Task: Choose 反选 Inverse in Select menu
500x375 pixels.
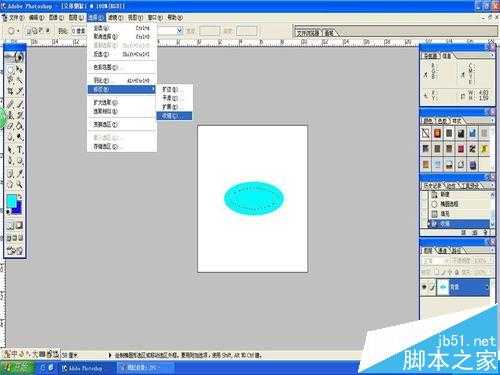Action: point(121,54)
